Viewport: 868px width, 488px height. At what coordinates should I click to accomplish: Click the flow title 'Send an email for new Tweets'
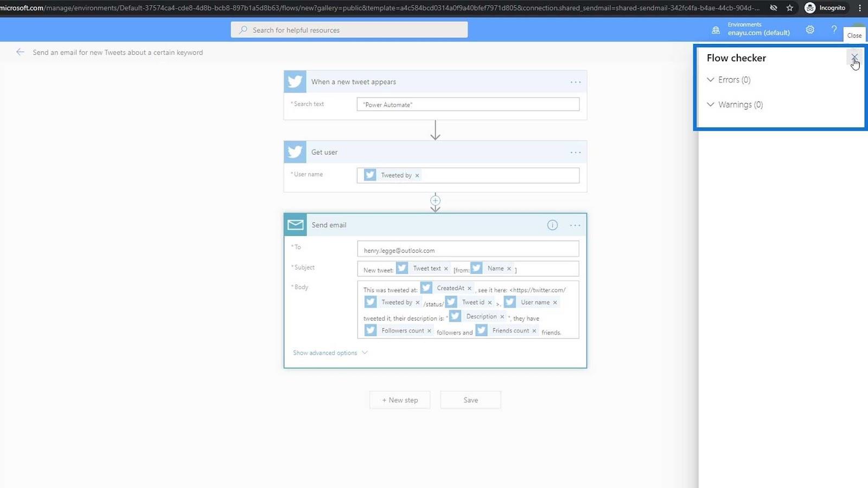(118, 53)
